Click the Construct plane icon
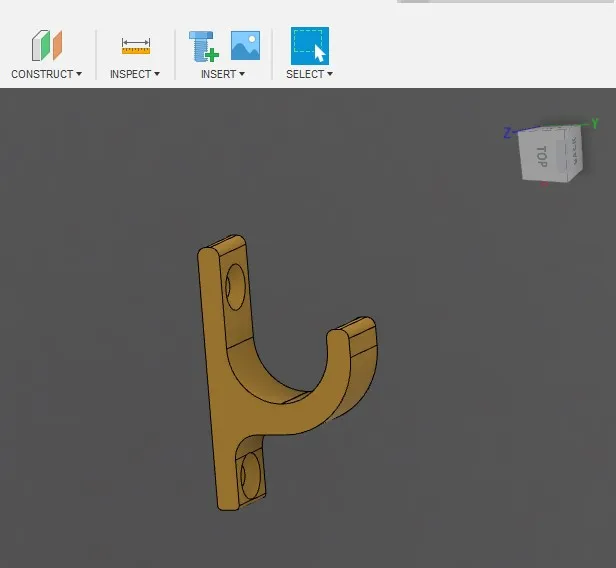Viewport: 616px width, 568px height. tap(47, 45)
